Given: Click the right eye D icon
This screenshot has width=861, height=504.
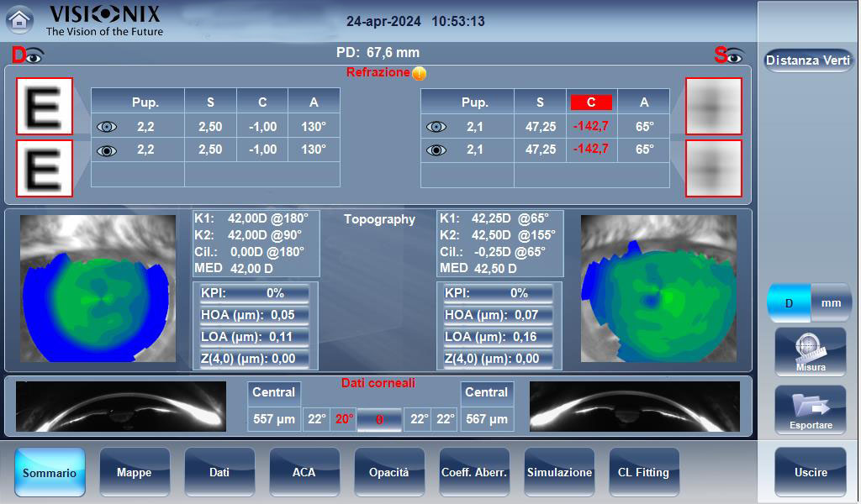Looking at the screenshot, I should [x=27, y=55].
